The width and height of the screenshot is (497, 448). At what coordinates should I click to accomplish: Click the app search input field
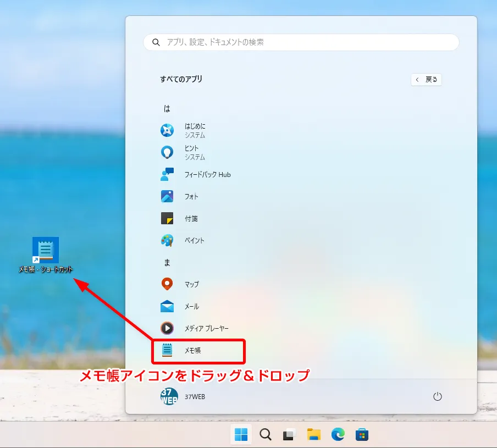pyautogui.click(x=301, y=42)
